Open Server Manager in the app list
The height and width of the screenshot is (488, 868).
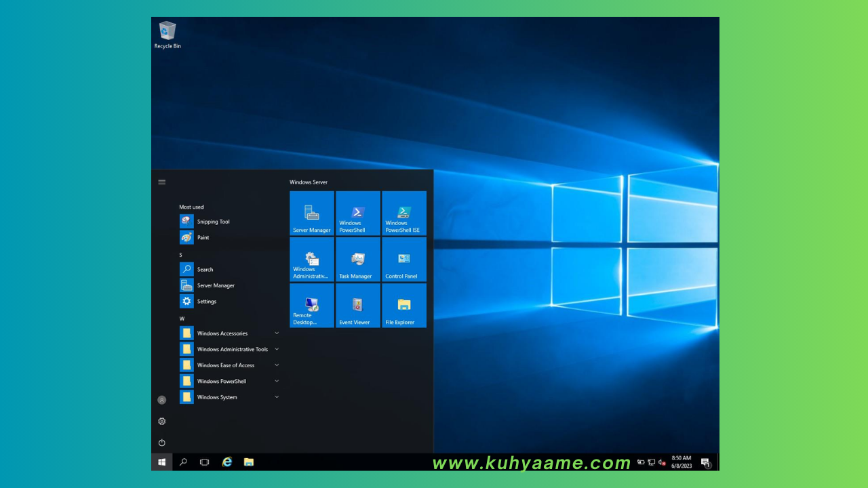230,285
